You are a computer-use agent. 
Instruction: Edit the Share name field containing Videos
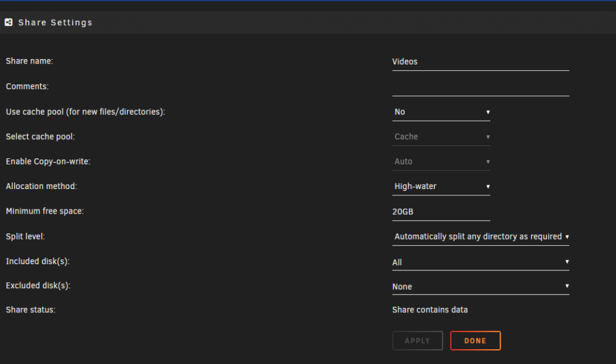click(x=480, y=62)
